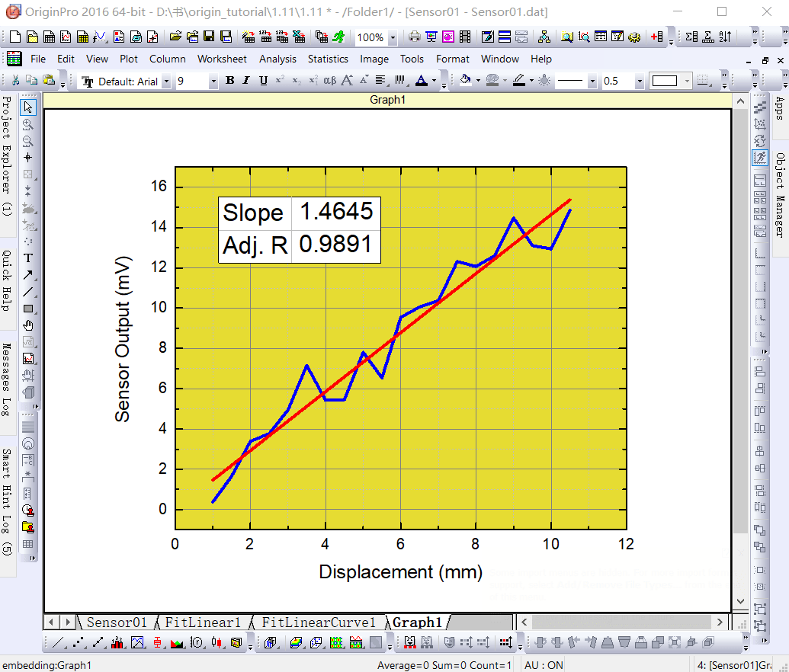Toggle Subscript formatting
Image resolution: width=789 pixels, height=672 pixels.
tap(297, 81)
